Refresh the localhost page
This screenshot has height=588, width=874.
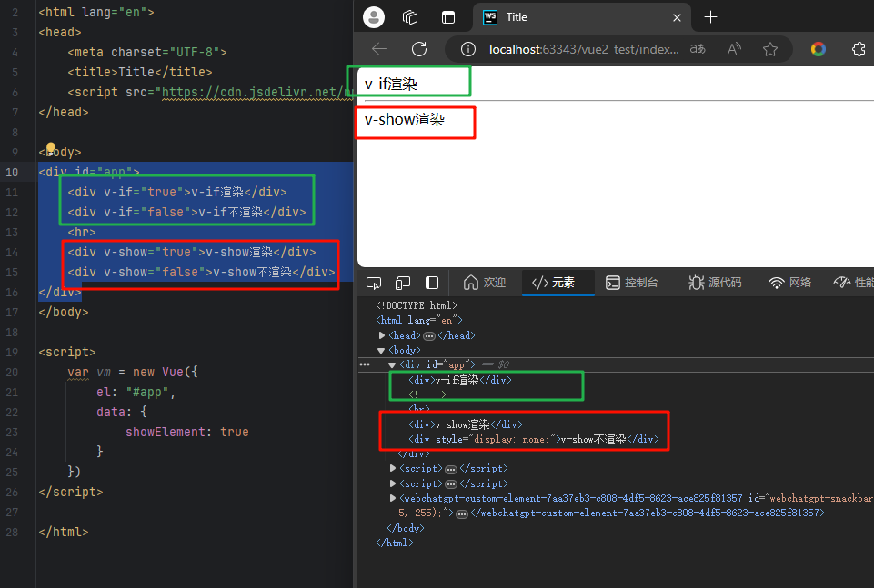tap(419, 49)
